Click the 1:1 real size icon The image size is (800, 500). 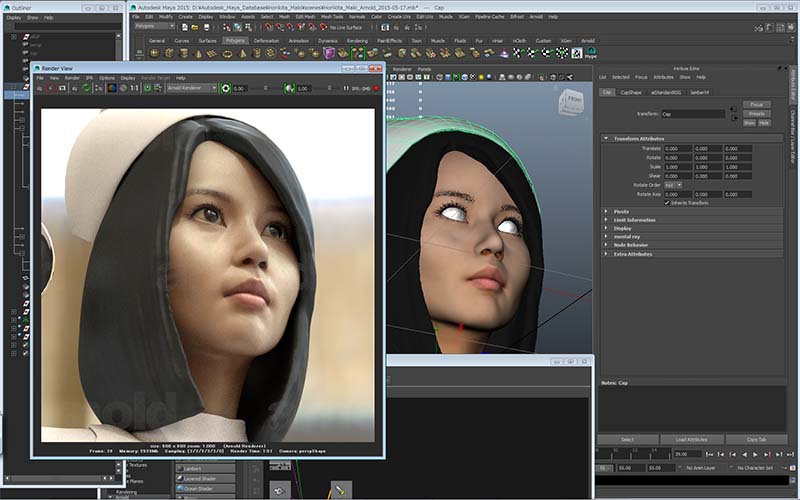pos(134,88)
